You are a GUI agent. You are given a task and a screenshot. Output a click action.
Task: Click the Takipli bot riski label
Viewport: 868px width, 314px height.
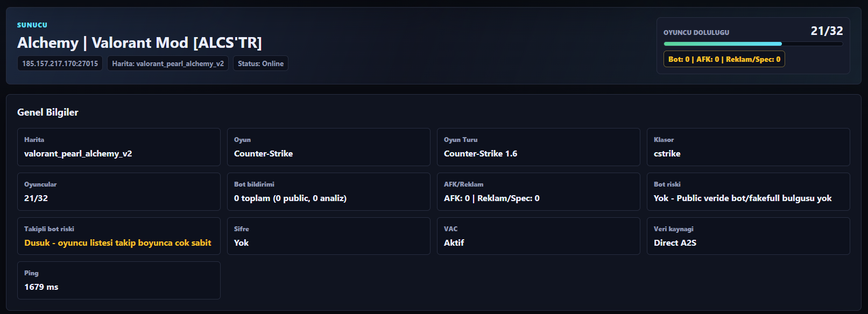tap(49, 229)
